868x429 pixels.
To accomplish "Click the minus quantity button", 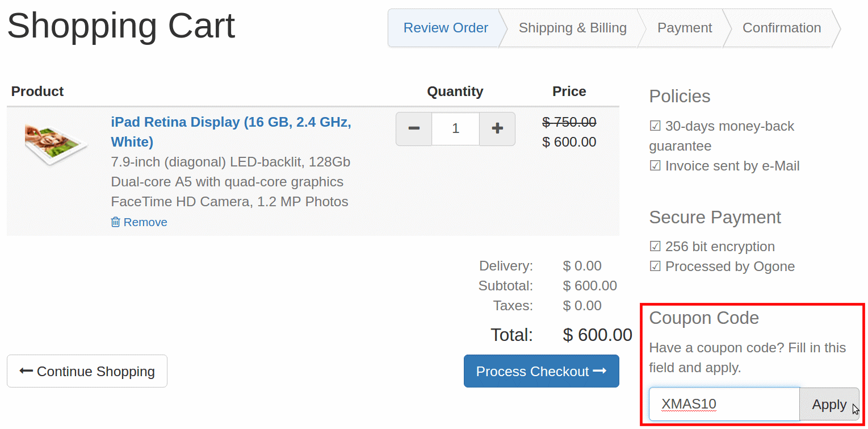I will pyautogui.click(x=414, y=129).
